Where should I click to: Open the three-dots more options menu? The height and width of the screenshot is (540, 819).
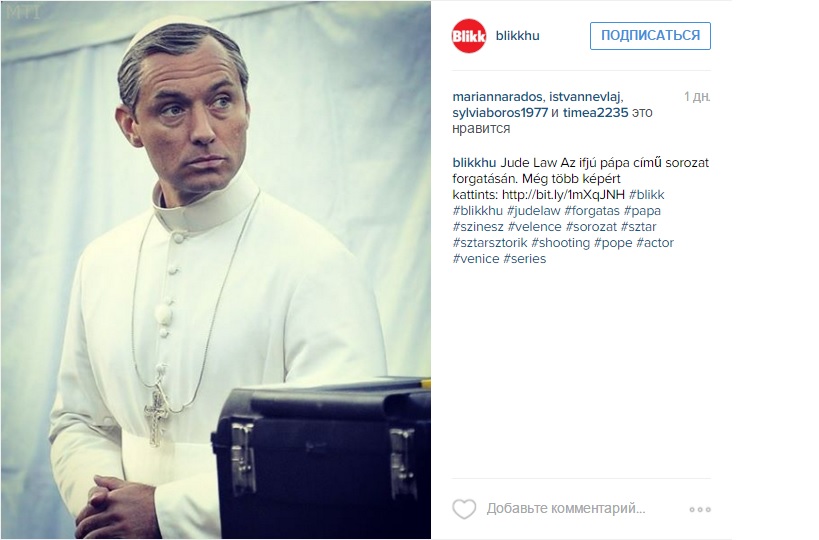click(x=700, y=509)
